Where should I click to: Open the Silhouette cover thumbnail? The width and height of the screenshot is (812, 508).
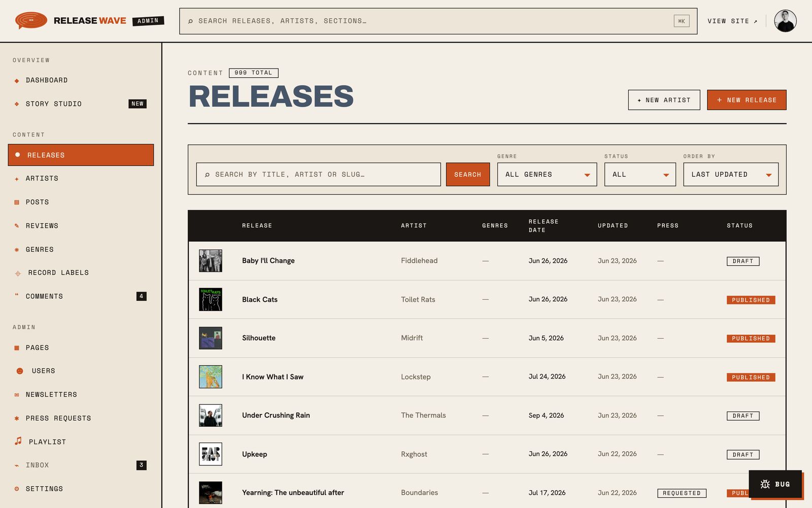(x=210, y=338)
